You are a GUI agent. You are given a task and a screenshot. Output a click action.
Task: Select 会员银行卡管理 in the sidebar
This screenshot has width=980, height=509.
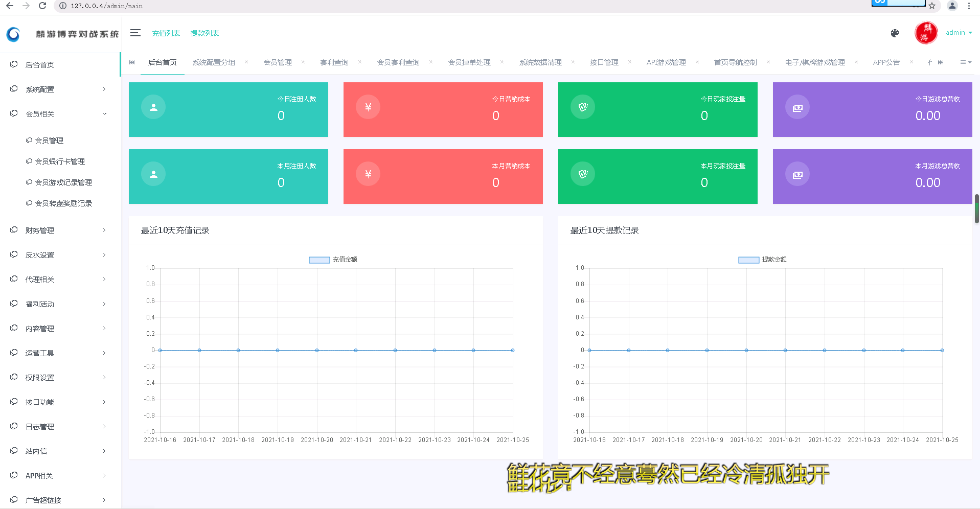coord(60,161)
